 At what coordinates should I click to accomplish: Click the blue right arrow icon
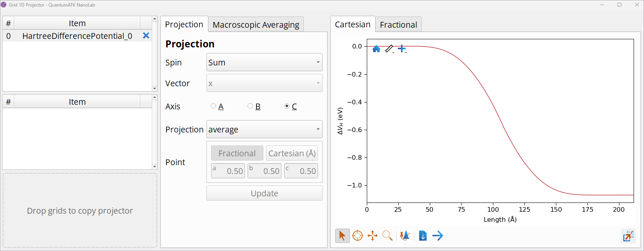438,236
